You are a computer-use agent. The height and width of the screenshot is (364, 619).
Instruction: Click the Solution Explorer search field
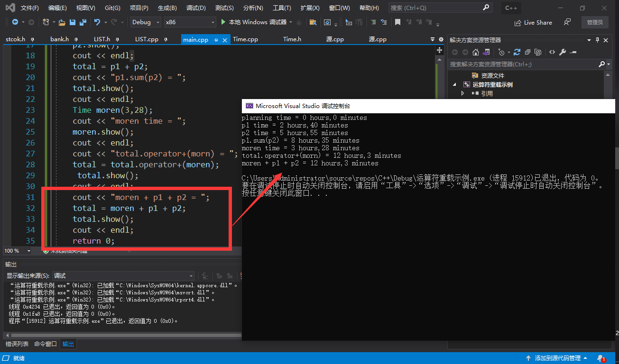(x=529, y=64)
